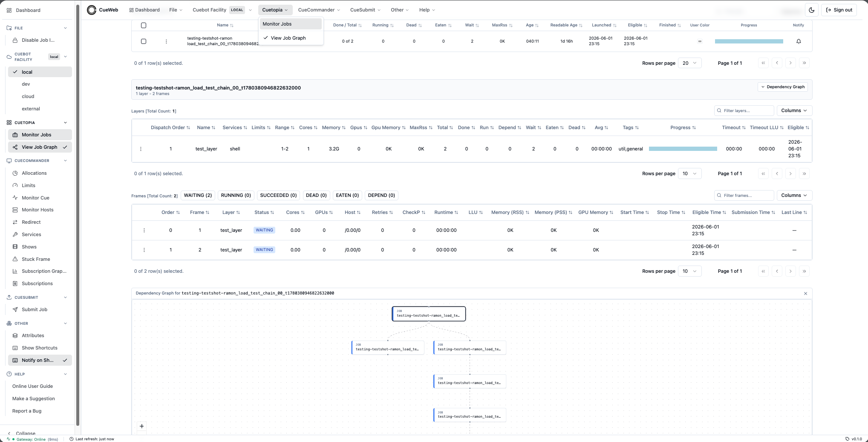Check the testing-testshot-ramon job row checkbox
This screenshot has height=442, width=868.
[144, 41]
